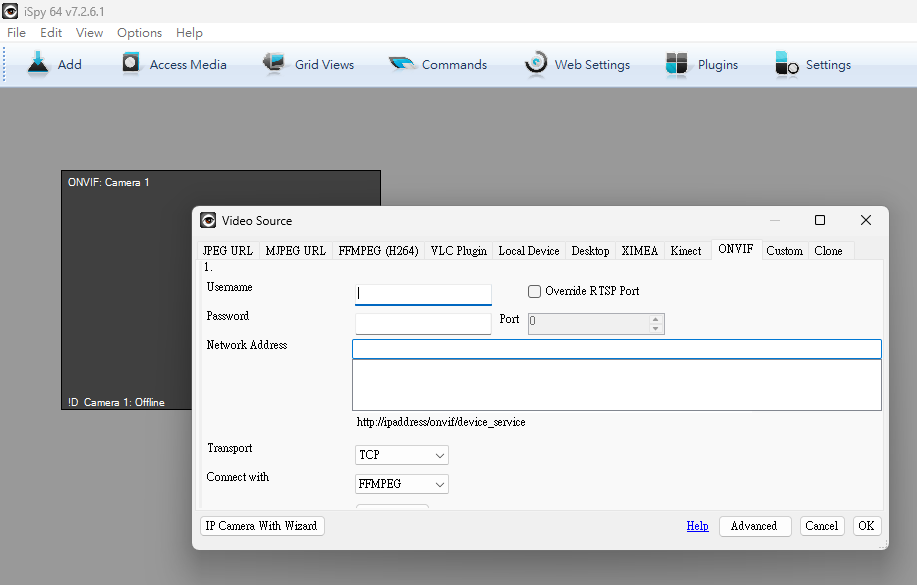Open Web Settings icon
This screenshot has width=917, height=585.
pyautogui.click(x=536, y=64)
